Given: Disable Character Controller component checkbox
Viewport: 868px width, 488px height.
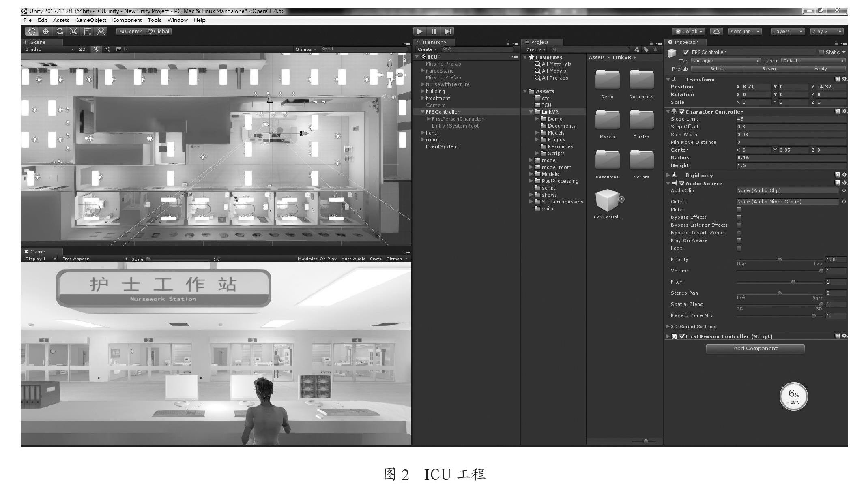Looking at the screenshot, I should [x=682, y=112].
